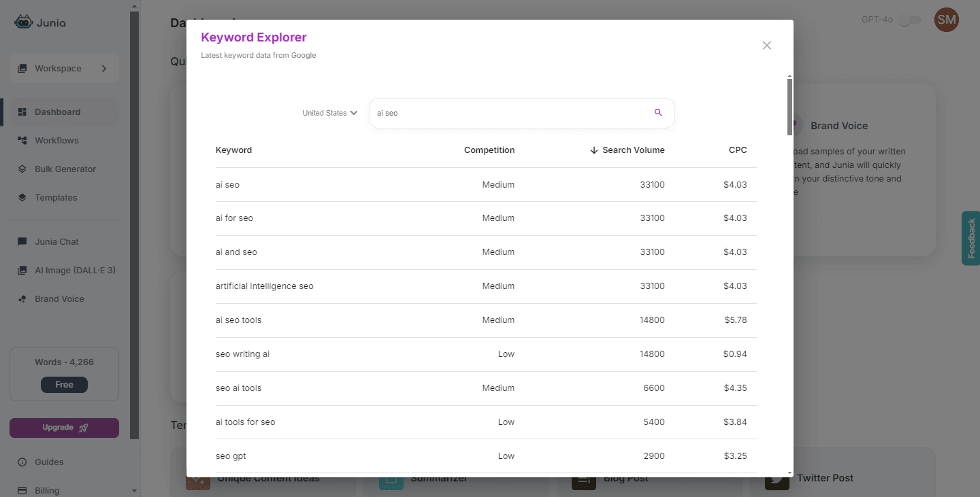This screenshot has width=980, height=497.
Task: Sort by the Competition column header
Action: (x=489, y=150)
